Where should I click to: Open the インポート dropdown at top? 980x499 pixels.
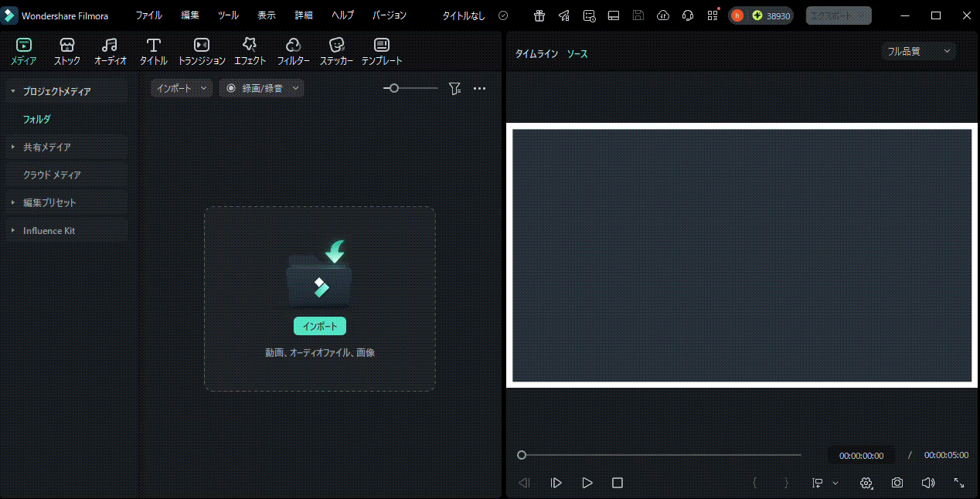coord(182,89)
